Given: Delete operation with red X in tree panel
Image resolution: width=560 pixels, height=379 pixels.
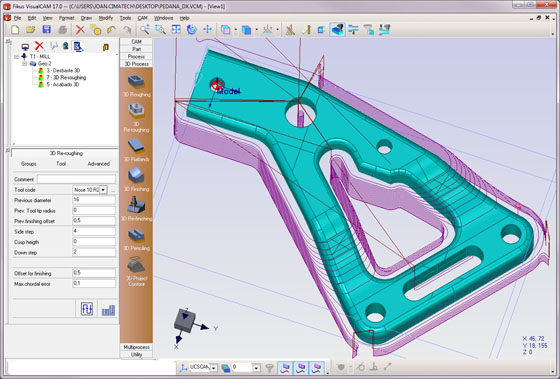Looking at the screenshot, I should [39, 46].
